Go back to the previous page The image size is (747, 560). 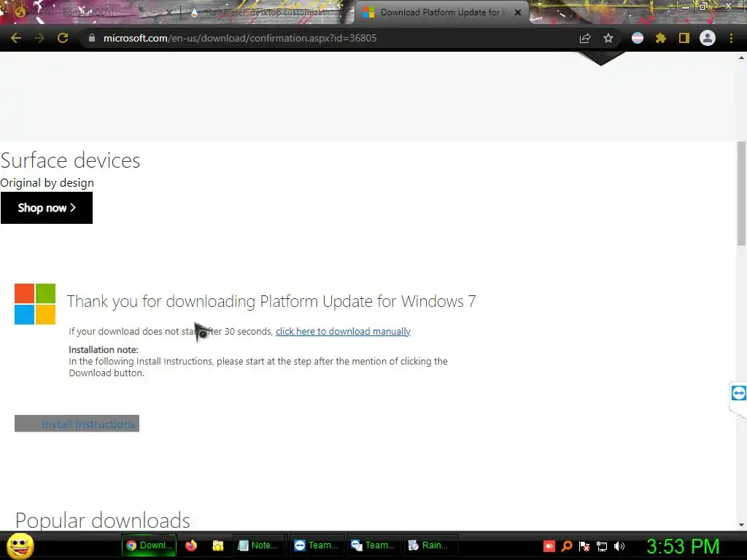pyautogui.click(x=16, y=38)
